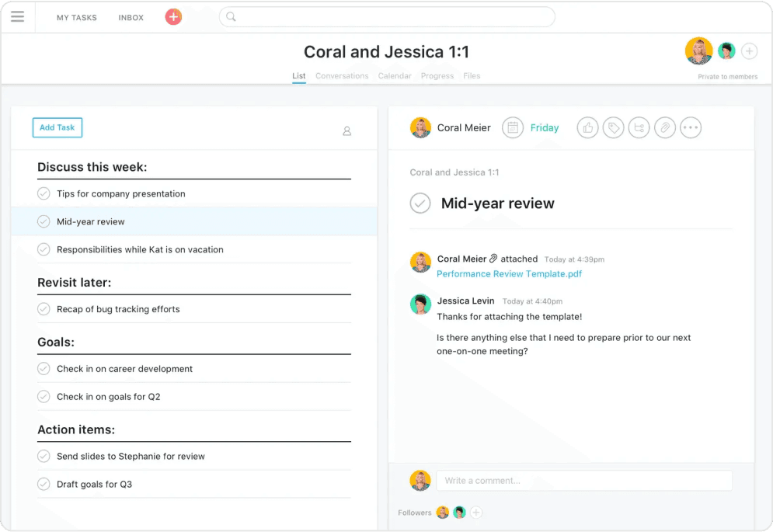Change the Friday due date
This screenshot has width=773, height=532.
[544, 128]
